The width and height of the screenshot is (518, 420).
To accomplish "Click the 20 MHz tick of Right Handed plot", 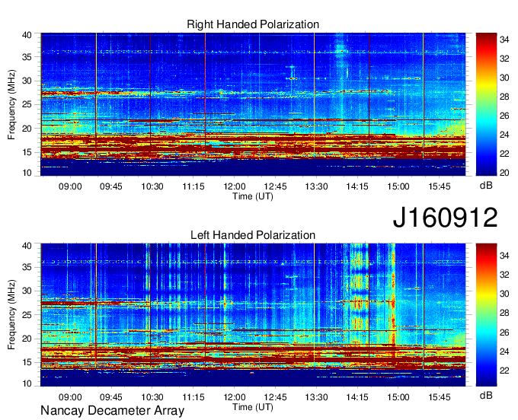I will [27, 129].
